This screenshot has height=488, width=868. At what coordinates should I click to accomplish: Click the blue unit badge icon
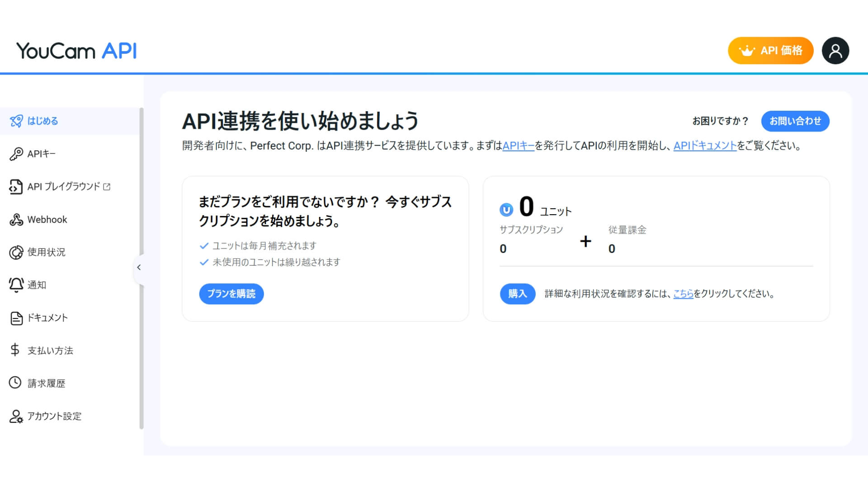506,209
